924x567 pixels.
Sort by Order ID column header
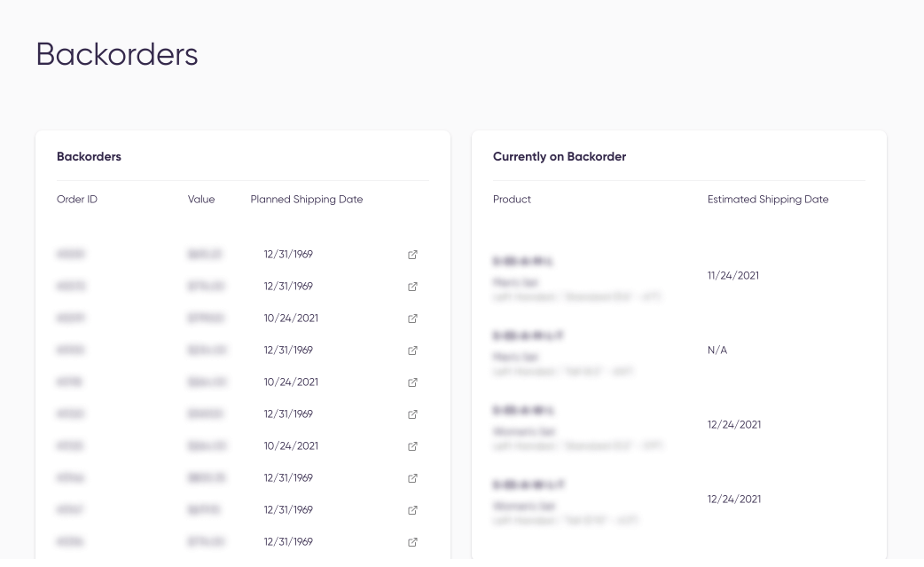click(x=76, y=200)
